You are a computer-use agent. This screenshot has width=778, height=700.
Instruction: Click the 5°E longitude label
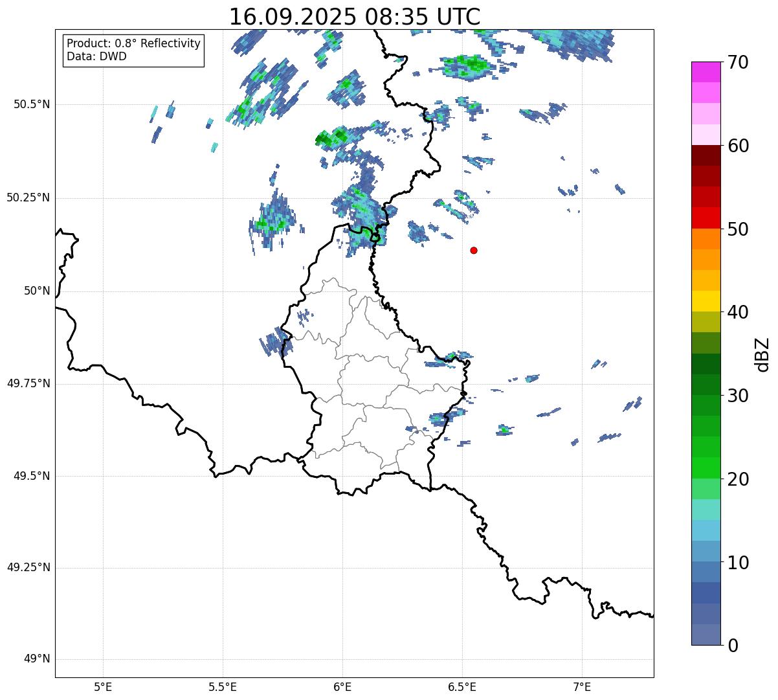(x=103, y=686)
